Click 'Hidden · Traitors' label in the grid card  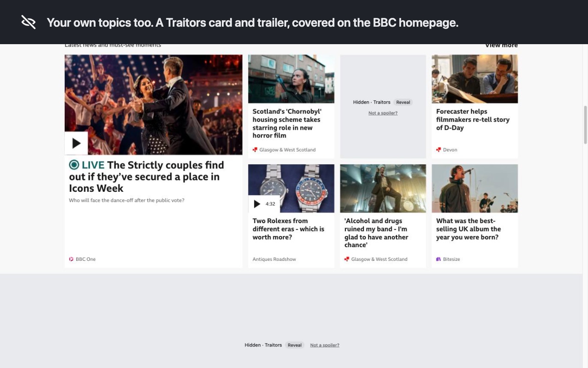pyautogui.click(x=372, y=102)
